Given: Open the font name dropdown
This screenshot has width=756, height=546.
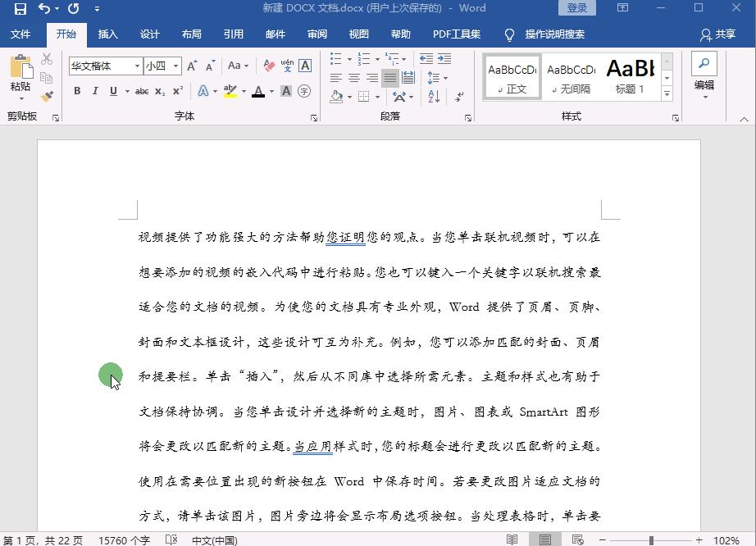Looking at the screenshot, I should click(x=137, y=65).
